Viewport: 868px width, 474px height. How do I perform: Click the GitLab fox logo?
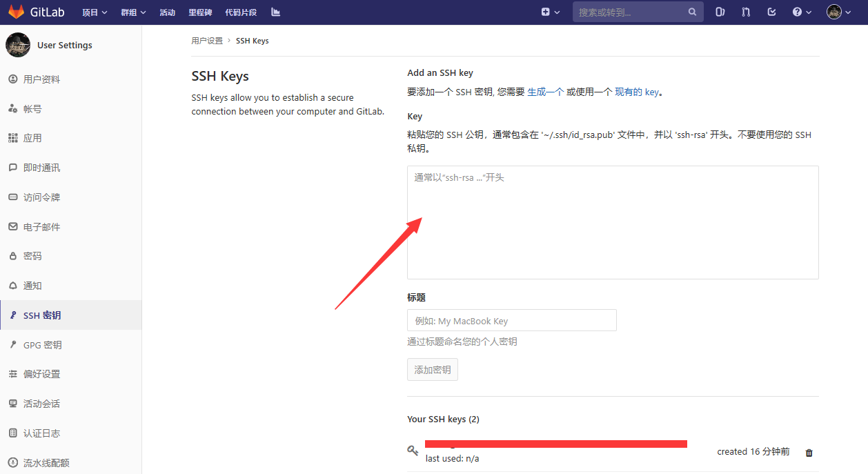pos(17,11)
